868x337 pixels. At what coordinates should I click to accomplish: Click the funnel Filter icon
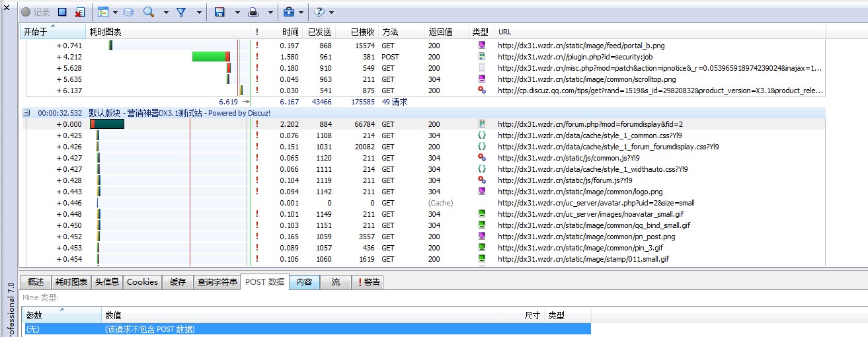click(181, 12)
